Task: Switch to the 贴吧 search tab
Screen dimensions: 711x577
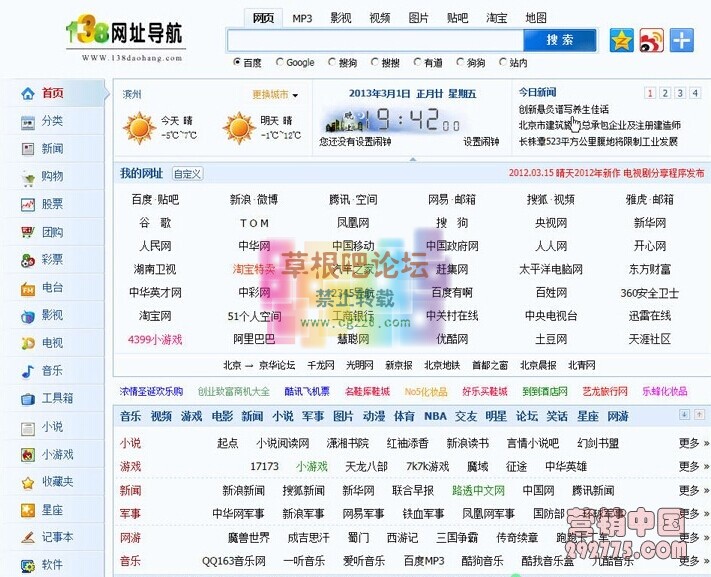Action: click(x=457, y=18)
